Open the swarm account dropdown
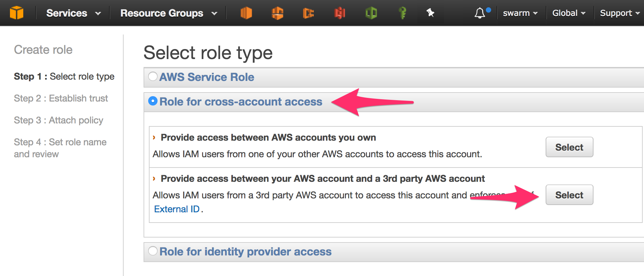 (x=520, y=13)
